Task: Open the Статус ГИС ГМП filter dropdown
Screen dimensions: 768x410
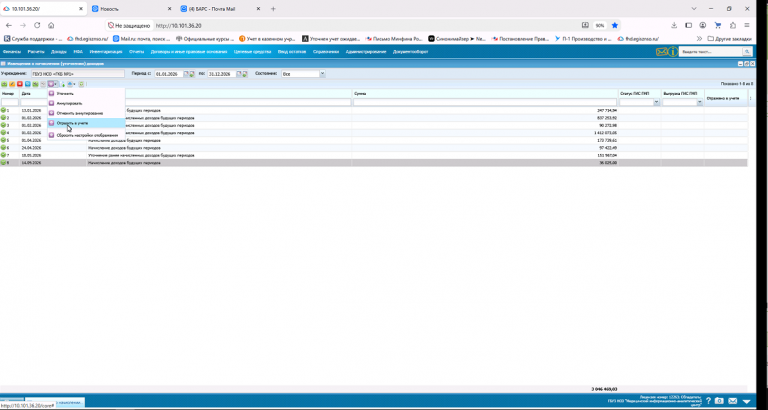Action: 656,102
